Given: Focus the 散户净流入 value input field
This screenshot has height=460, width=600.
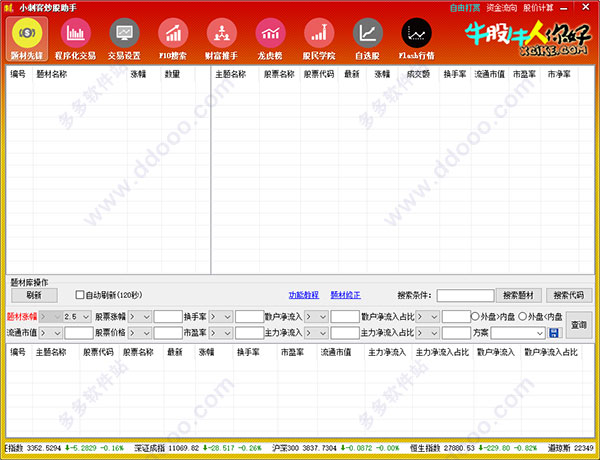Looking at the screenshot, I should point(345,317).
